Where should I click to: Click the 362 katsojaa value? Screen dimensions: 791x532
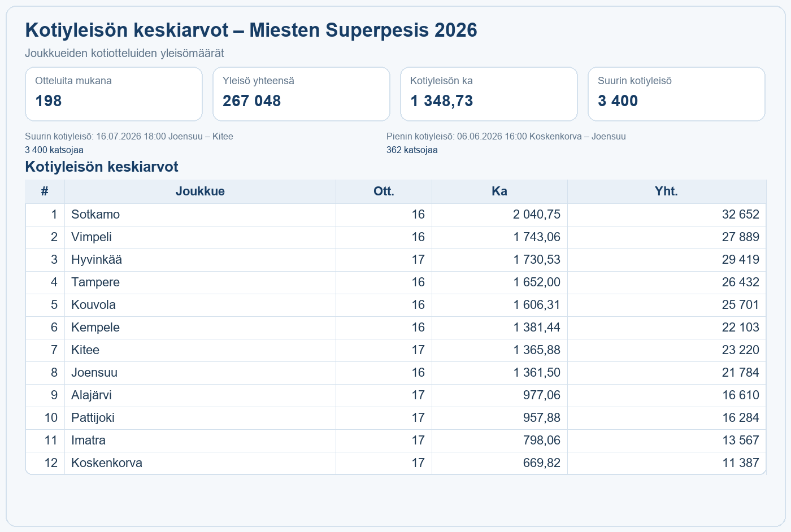pyautogui.click(x=412, y=150)
